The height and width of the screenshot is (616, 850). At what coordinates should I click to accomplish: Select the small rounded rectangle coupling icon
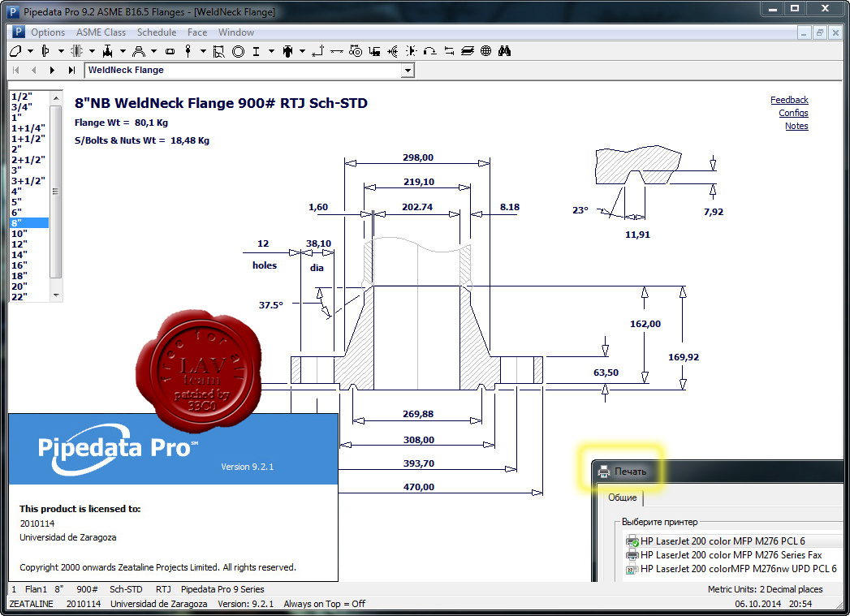click(x=170, y=51)
